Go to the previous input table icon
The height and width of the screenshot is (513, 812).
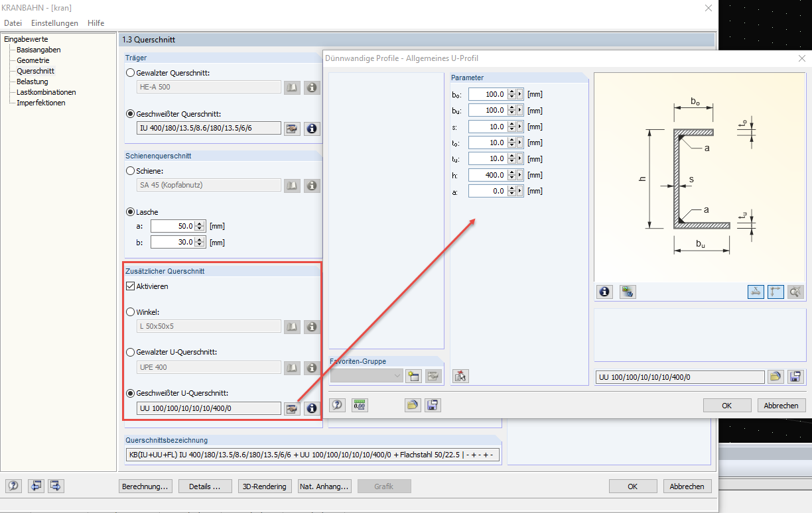coord(36,486)
